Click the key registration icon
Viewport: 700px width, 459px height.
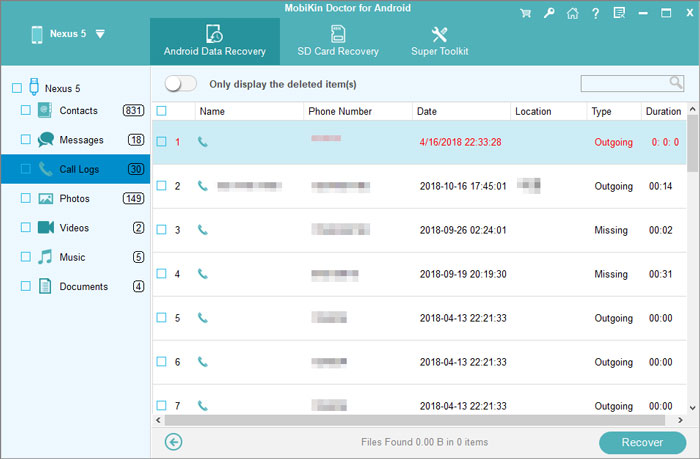click(x=547, y=14)
